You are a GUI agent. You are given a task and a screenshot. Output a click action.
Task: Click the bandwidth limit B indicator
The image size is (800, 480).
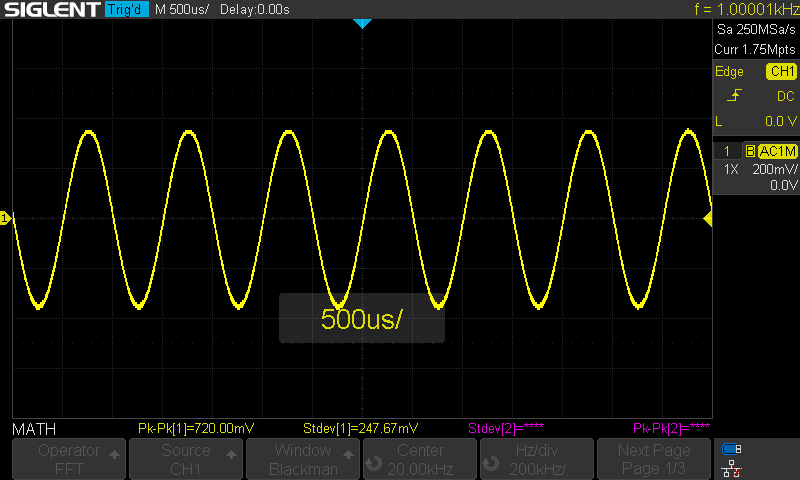pyautogui.click(x=750, y=151)
